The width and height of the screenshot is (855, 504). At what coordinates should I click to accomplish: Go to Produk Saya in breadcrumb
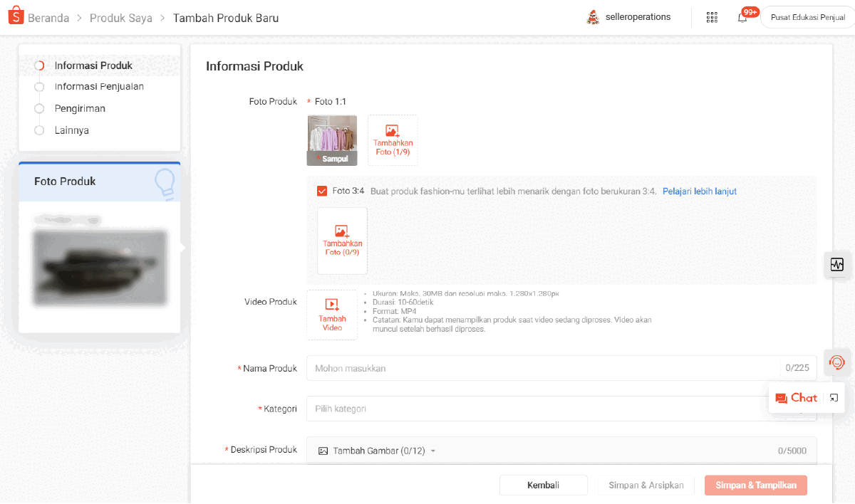tap(121, 17)
